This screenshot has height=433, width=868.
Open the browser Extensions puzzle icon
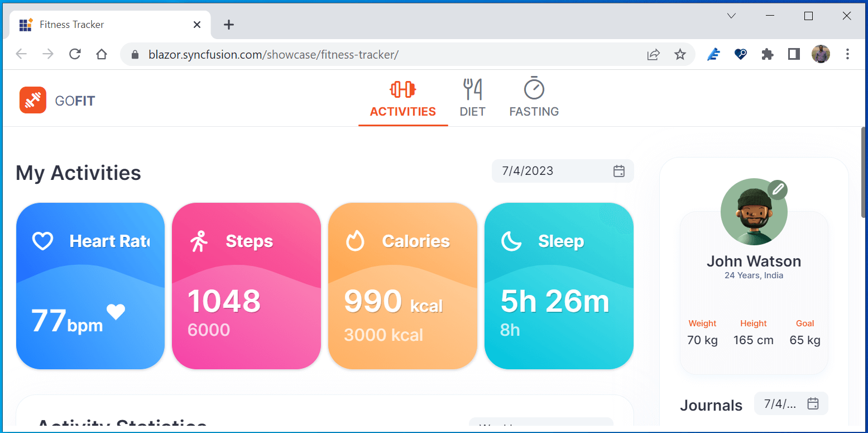(x=768, y=54)
